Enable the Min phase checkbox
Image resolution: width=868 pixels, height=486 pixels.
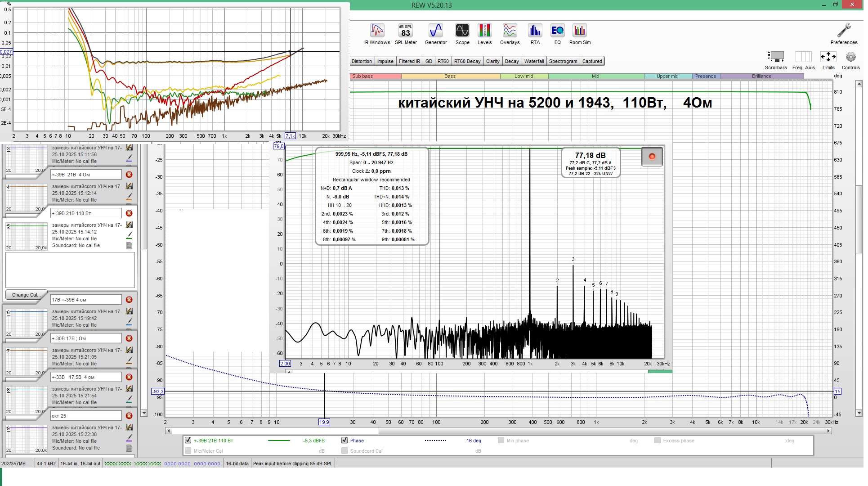[x=501, y=441]
